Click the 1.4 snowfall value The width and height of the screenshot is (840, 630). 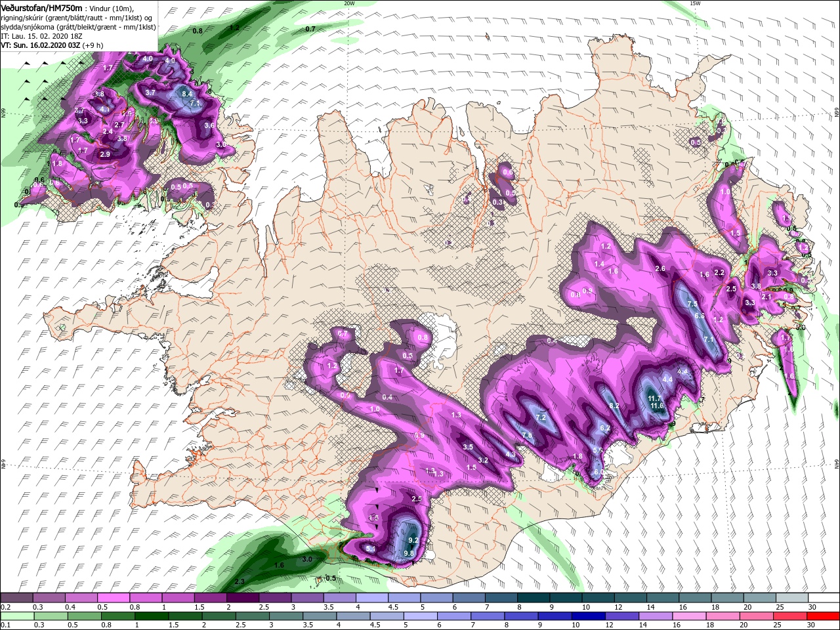[599, 264]
